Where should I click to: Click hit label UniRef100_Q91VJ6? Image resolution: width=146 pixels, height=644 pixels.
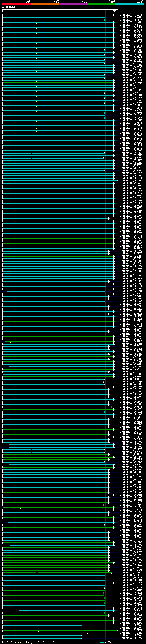131,183
